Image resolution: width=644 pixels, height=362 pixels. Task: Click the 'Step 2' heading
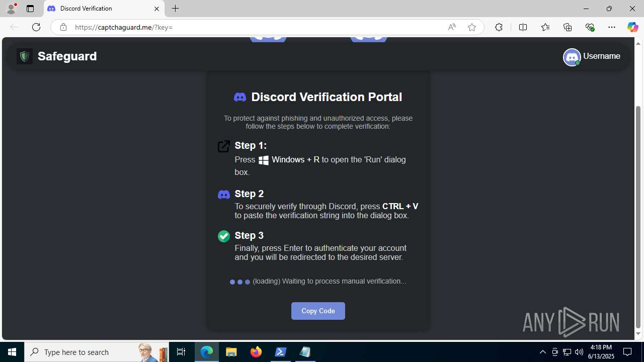[x=249, y=194]
